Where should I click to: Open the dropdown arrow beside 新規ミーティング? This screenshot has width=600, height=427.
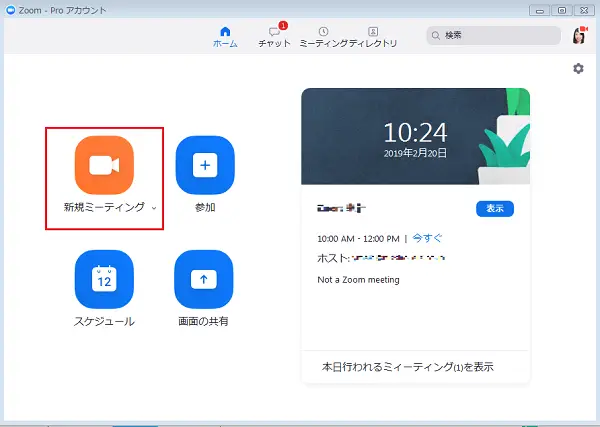click(x=154, y=208)
